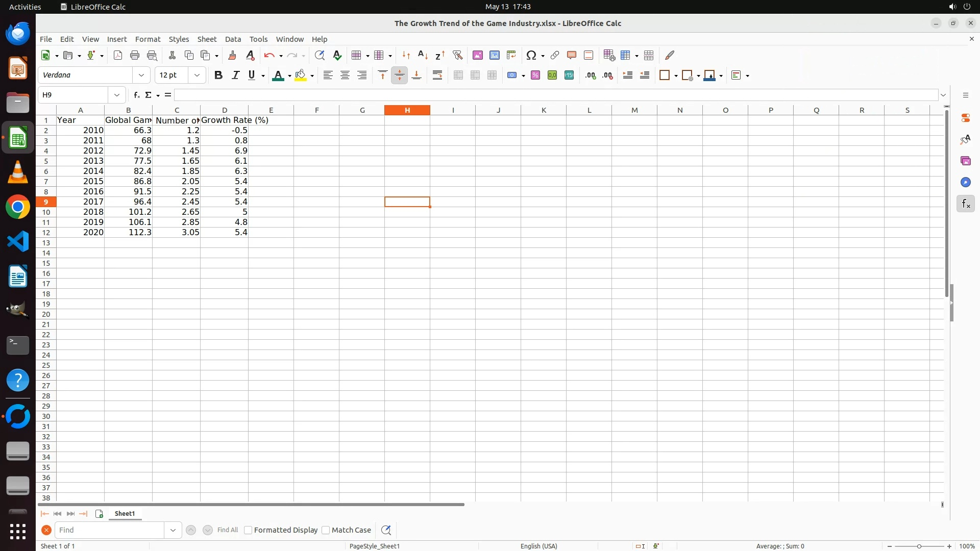Apply the yellow background highlight color

pos(300,75)
